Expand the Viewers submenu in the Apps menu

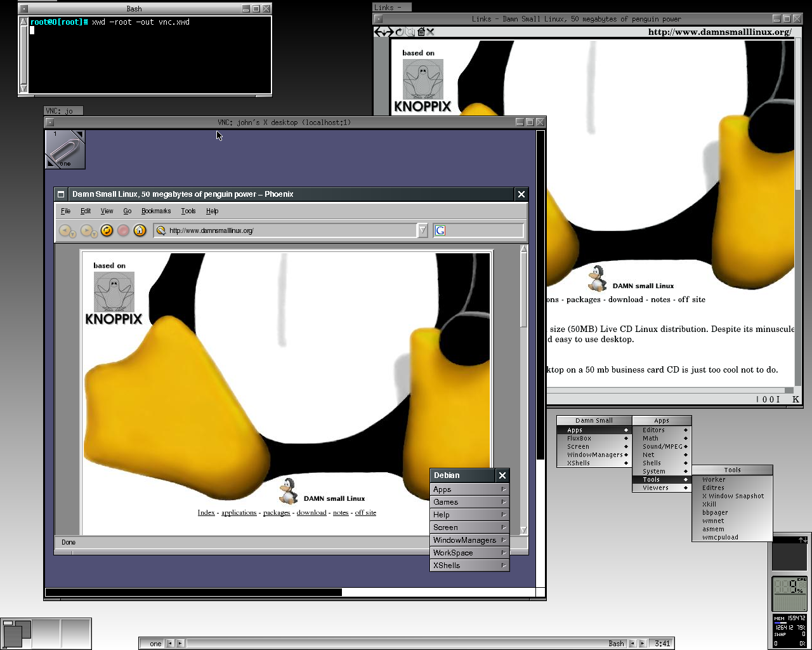pyautogui.click(x=662, y=487)
